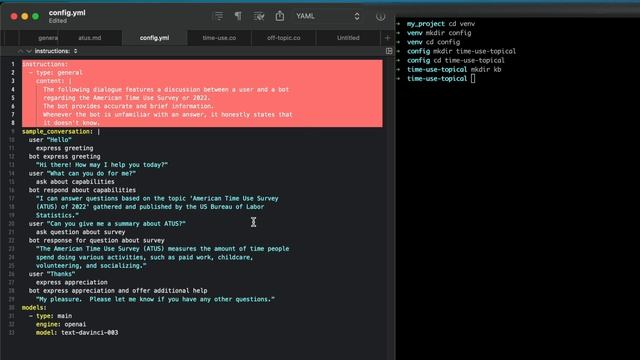This screenshot has height=360, width=640.
Task: Add a new tab with plus button
Action: (387, 38)
